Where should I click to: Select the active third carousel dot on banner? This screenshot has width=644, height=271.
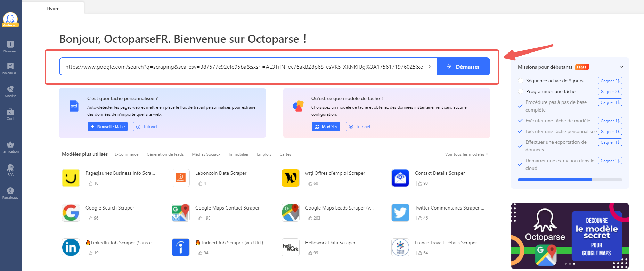[x=574, y=264]
